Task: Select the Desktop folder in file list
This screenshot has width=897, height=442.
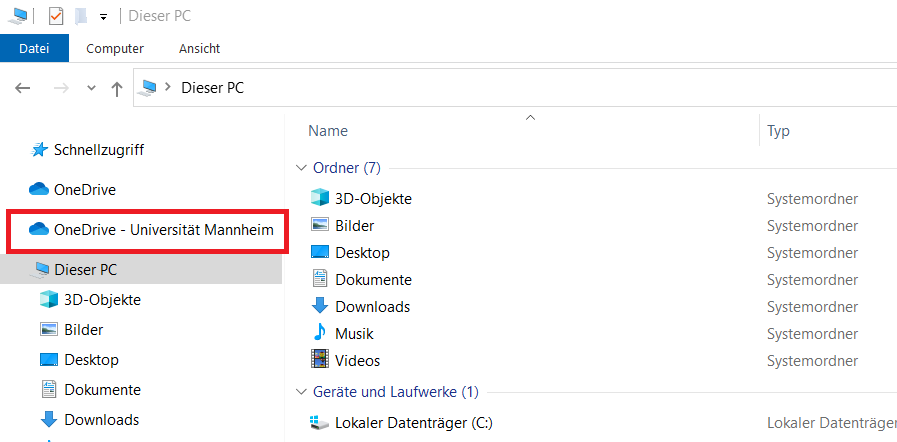Action: 362,252
